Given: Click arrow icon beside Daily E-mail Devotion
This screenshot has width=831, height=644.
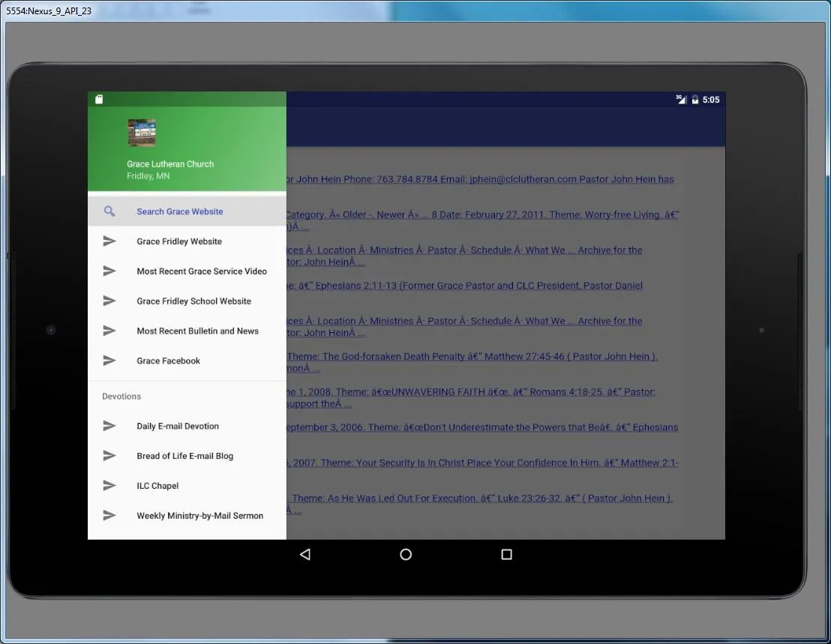Looking at the screenshot, I should pyautogui.click(x=109, y=425).
